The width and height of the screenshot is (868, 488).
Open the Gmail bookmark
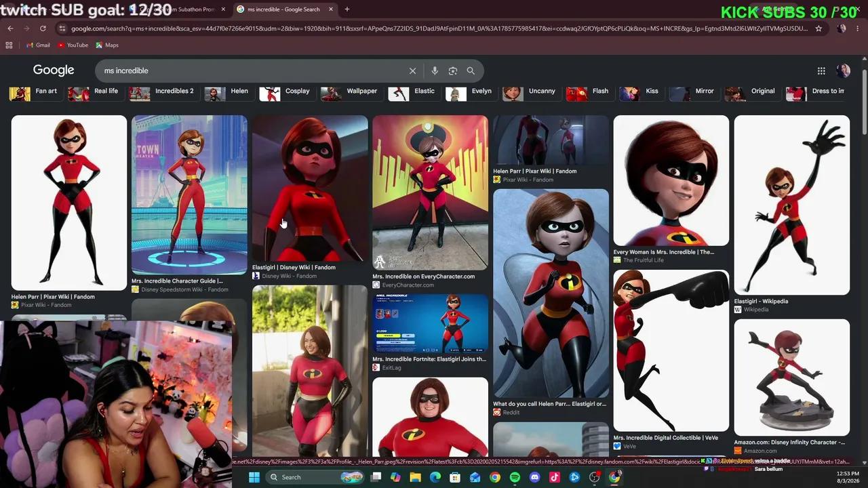[38, 45]
